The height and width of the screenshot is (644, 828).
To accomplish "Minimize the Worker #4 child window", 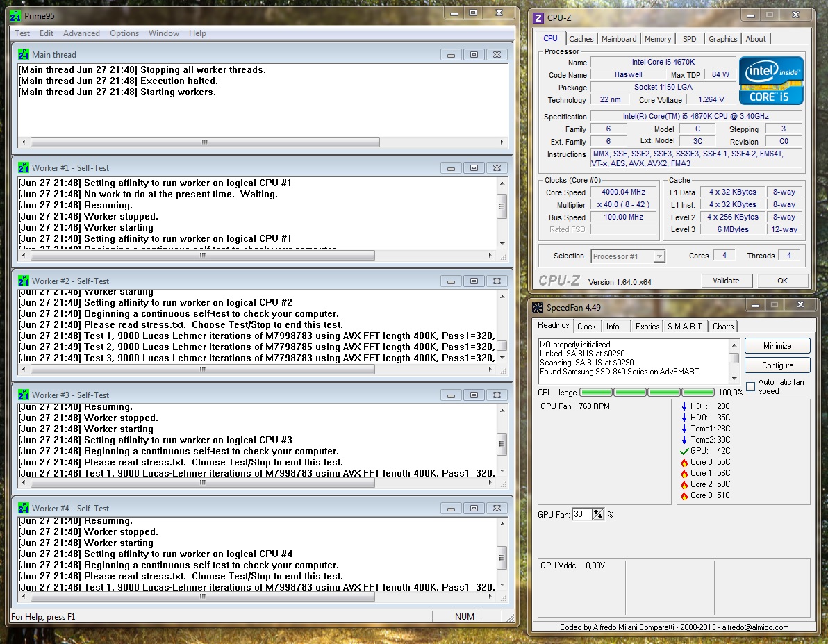I will click(451, 509).
